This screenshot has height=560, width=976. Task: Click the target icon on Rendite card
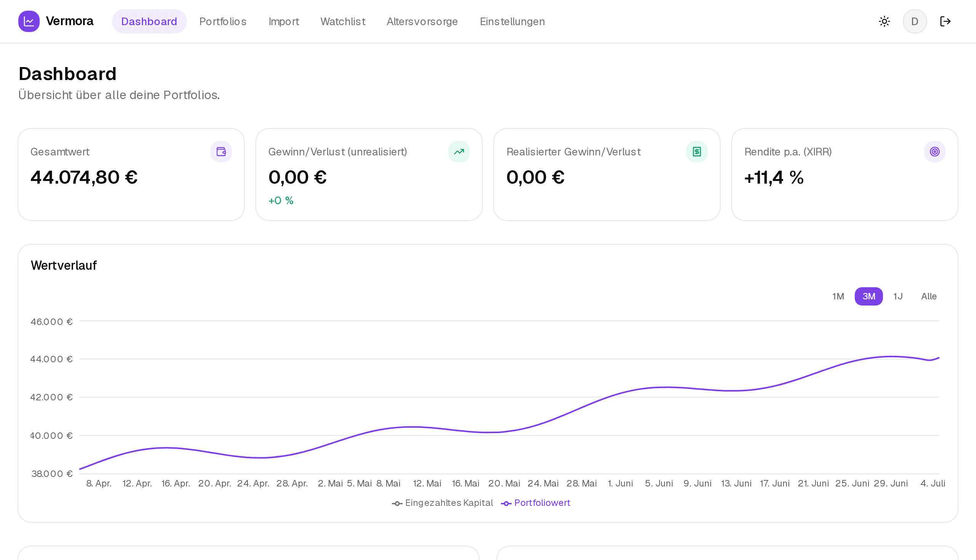click(934, 152)
